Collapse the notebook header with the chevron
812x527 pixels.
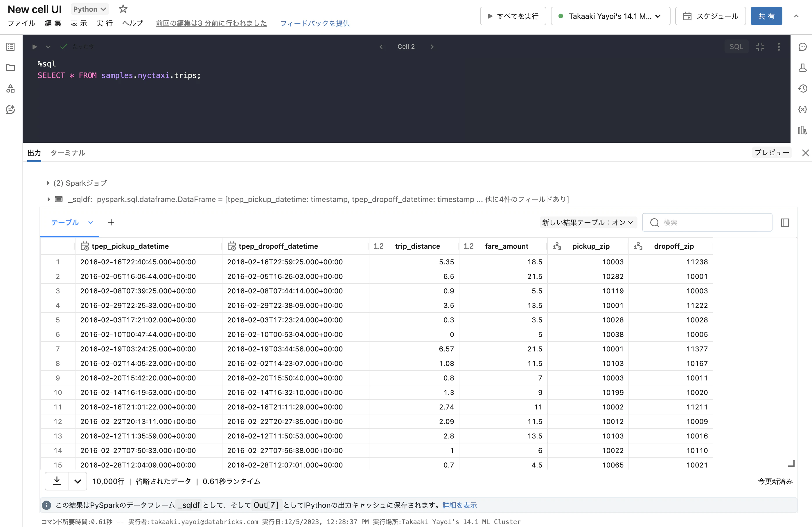(796, 16)
